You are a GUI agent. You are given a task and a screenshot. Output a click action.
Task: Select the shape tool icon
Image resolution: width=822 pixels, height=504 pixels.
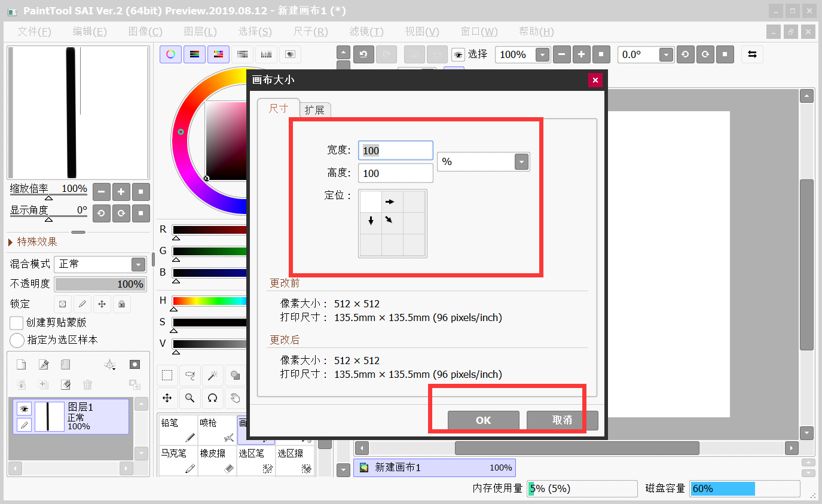click(235, 375)
